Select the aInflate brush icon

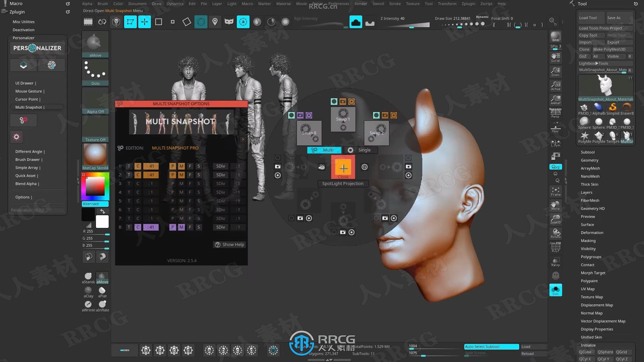coord(102,306)
